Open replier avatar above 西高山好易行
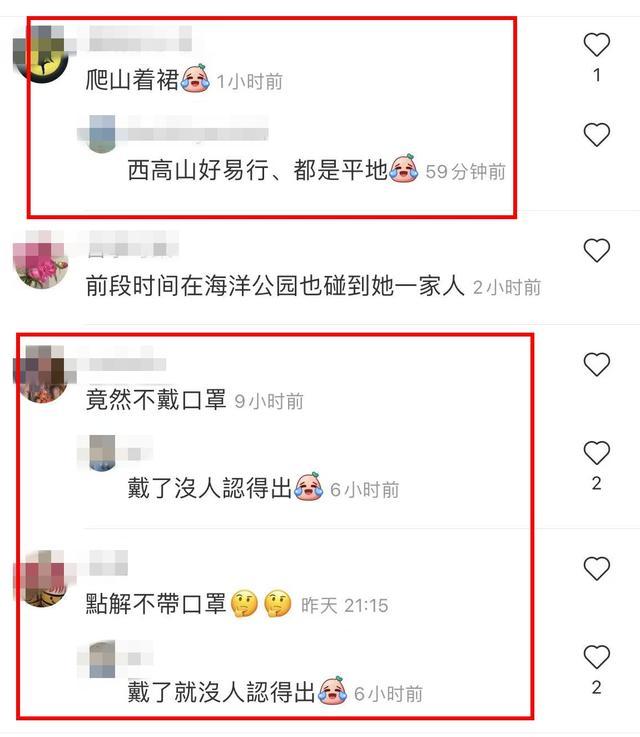Image resolution: width=640 pixels, height=737 pixels. coord(102,134)
